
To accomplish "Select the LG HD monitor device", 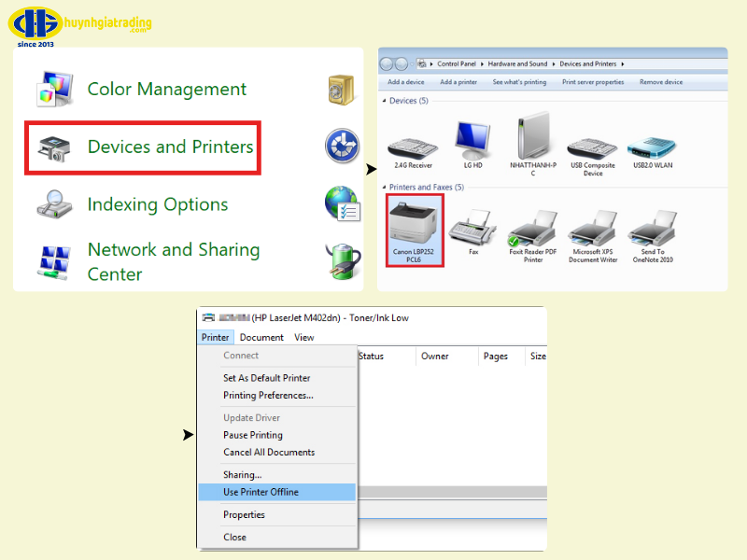I will tap(472, 142).
